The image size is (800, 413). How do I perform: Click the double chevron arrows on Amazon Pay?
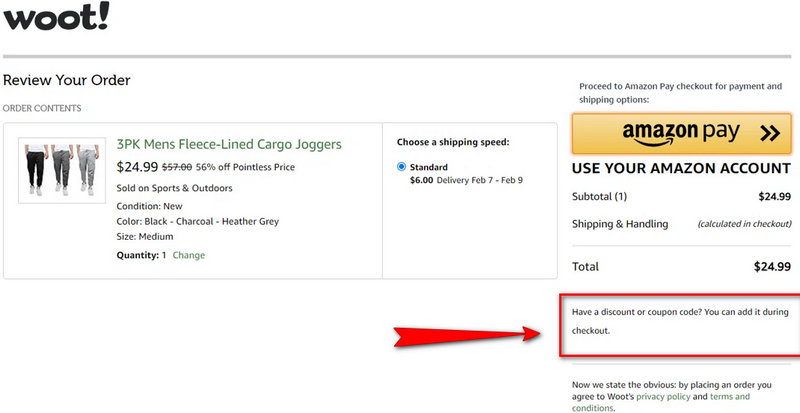[769, 133]
